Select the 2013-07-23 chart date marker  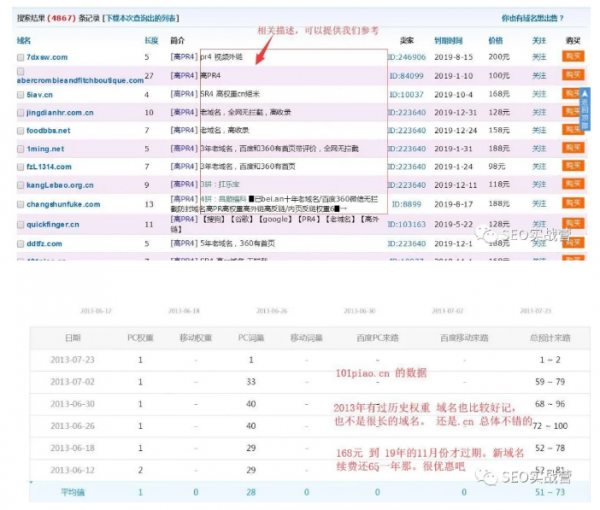click(x=535, y=311)
